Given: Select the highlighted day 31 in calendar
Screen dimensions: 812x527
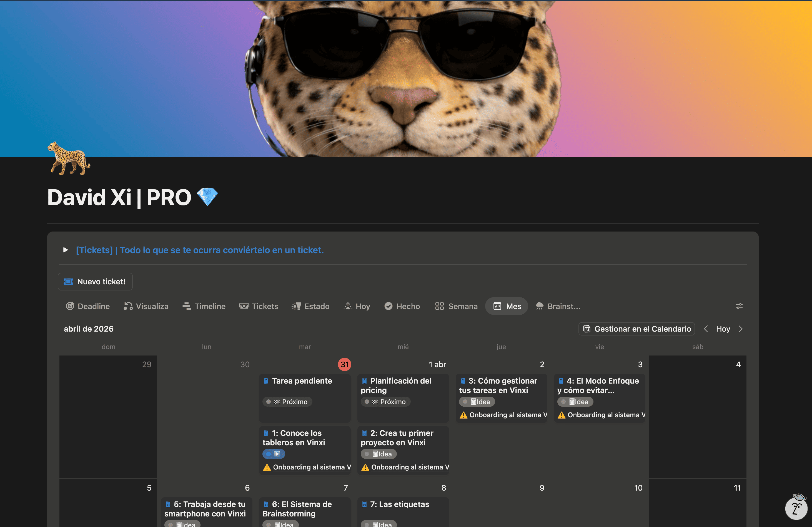Looking at the screenshot, I should coord(345,364).
